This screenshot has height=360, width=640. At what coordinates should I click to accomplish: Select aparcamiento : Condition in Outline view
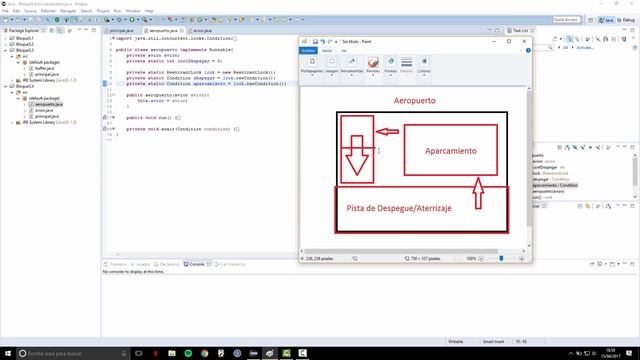pos(555,185)
